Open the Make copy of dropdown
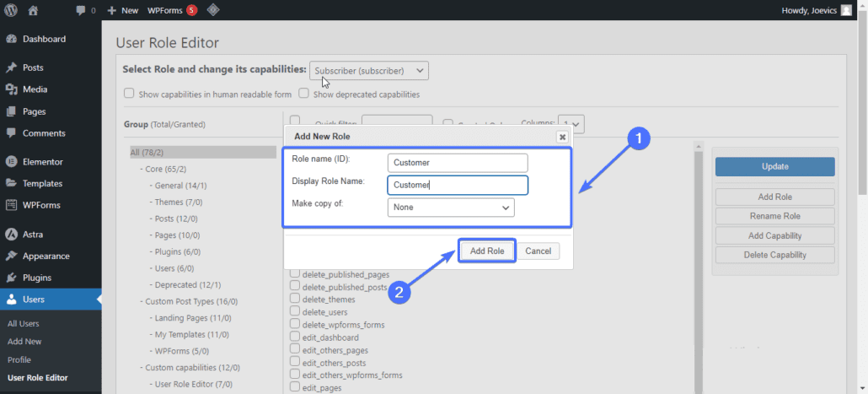Image resolution: width=868 pixels, height=394 pixels. (451, 208)
